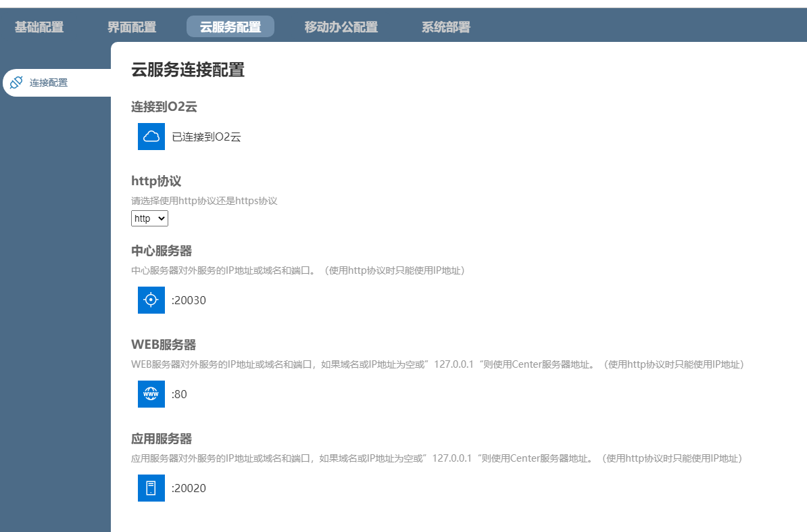Open the 界面配置 tab

tap(132, 27)
